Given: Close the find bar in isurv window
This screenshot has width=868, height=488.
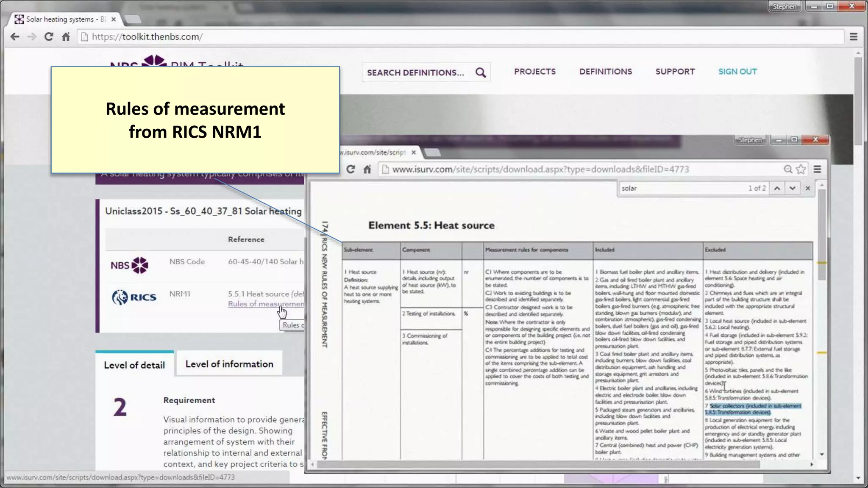Looking at the screenshot, I should point(808,188).
